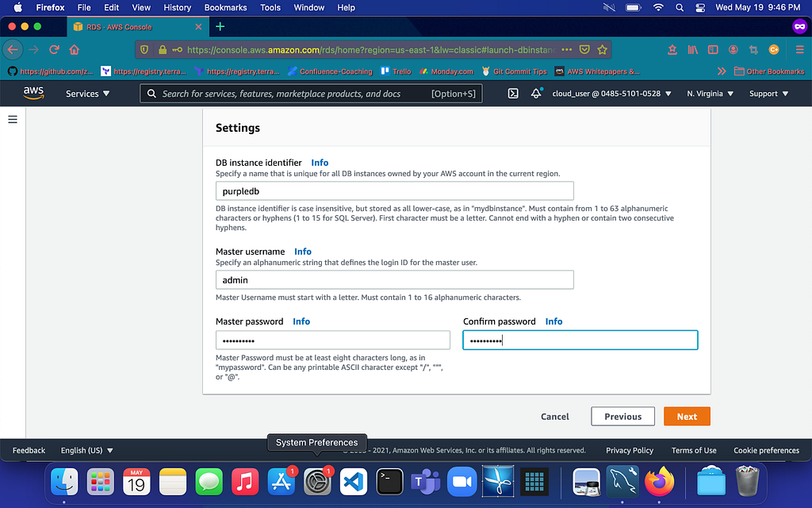Open Terminal from the Dock
Image resolution: width=812 pixels, height=508 pixels.
[389, 482]
